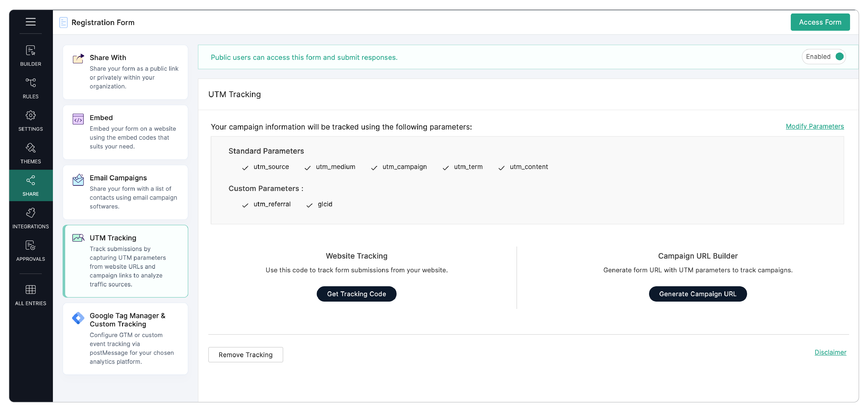This screenshot has width=868, height=412.
Task: Open the hamburger menu icon
Action: pyautogui.click(x=31, y=22)
